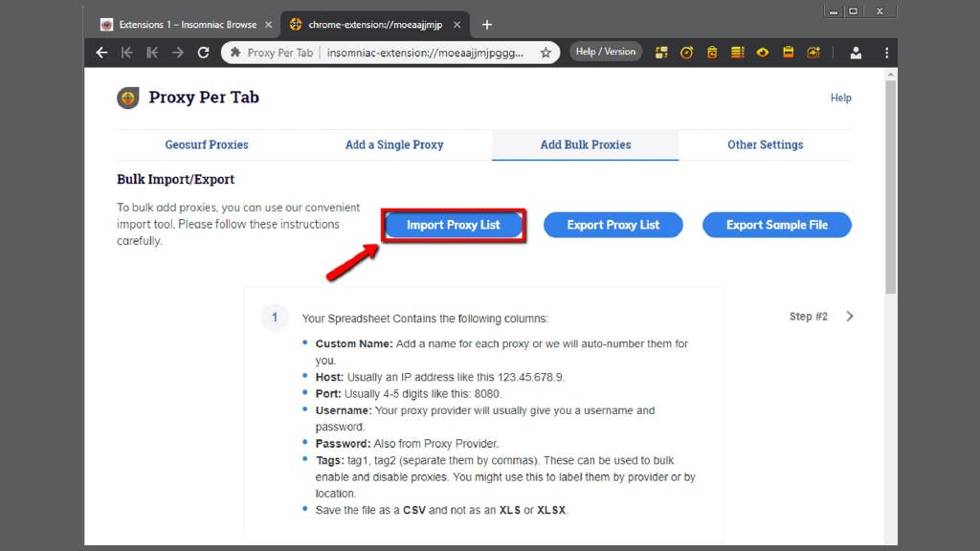Image resolution: width=980 pixels, height=551 pixels.
Task: Click the share-arrow extension icon
Action: pyautogui.click(x=813, y=53)
